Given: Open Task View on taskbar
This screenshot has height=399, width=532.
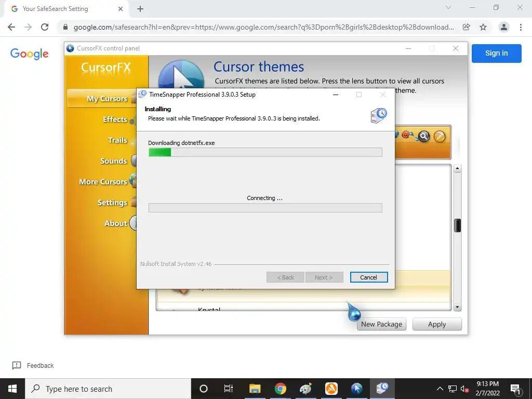Looking at the screenshot, I should (229, 389).
